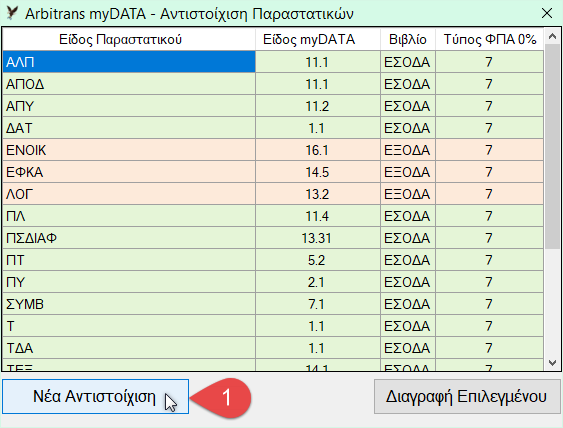Click the scrollbar up arrow
Image resolution: width=563 pixels, height=428 pixels.
point(552,37)
